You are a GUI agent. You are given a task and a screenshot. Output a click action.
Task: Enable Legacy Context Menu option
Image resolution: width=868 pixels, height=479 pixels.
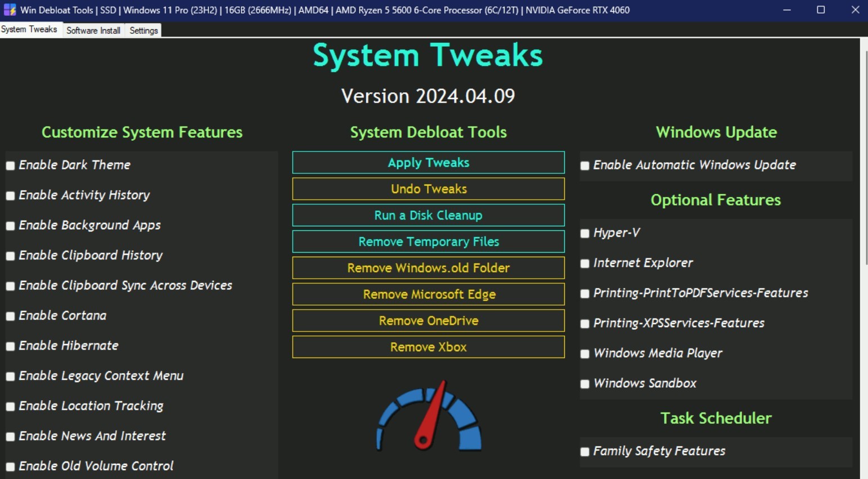(10, 377)
